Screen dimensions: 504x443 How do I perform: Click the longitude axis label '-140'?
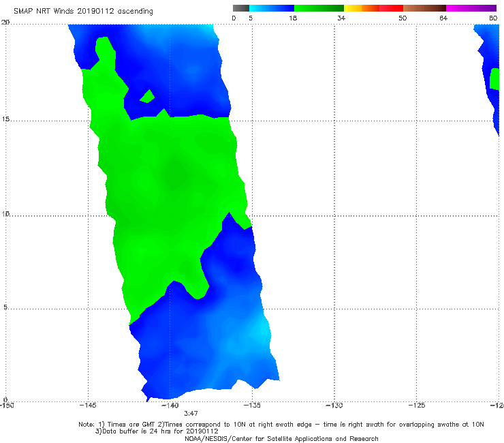(170, 406)
